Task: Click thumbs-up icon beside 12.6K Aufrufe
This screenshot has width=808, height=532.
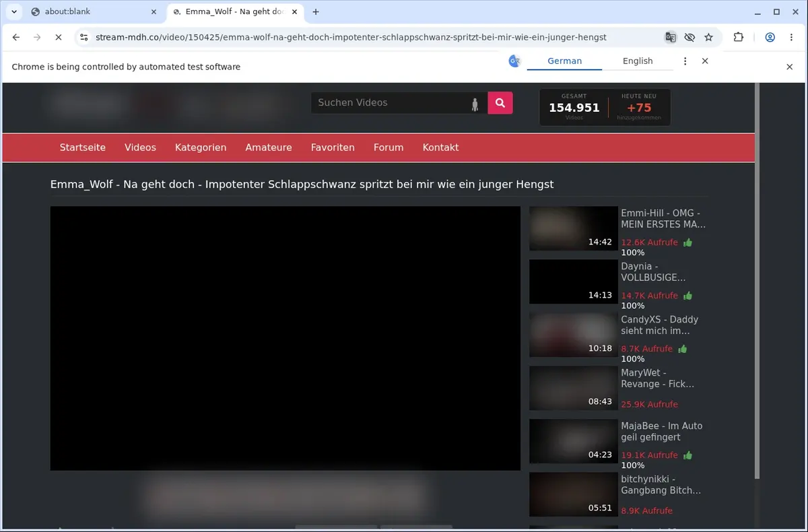Action: tap(687, 242)
